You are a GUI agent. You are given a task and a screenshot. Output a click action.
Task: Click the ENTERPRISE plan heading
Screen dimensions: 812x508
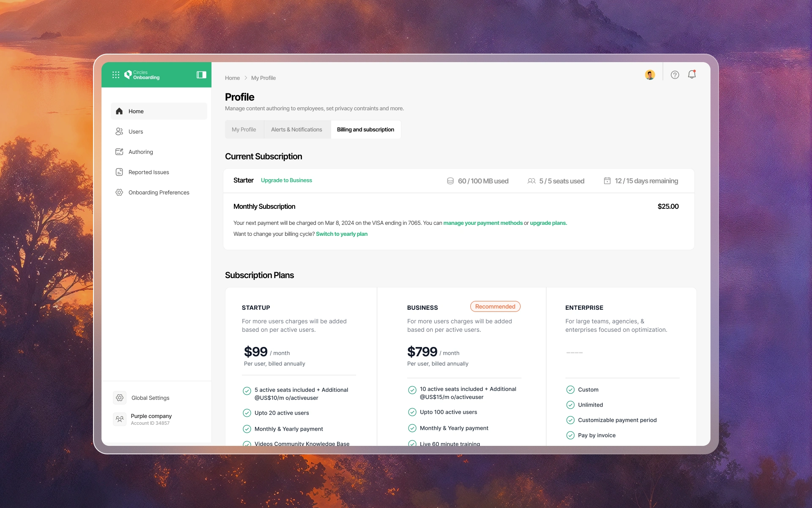click(584, 308)
